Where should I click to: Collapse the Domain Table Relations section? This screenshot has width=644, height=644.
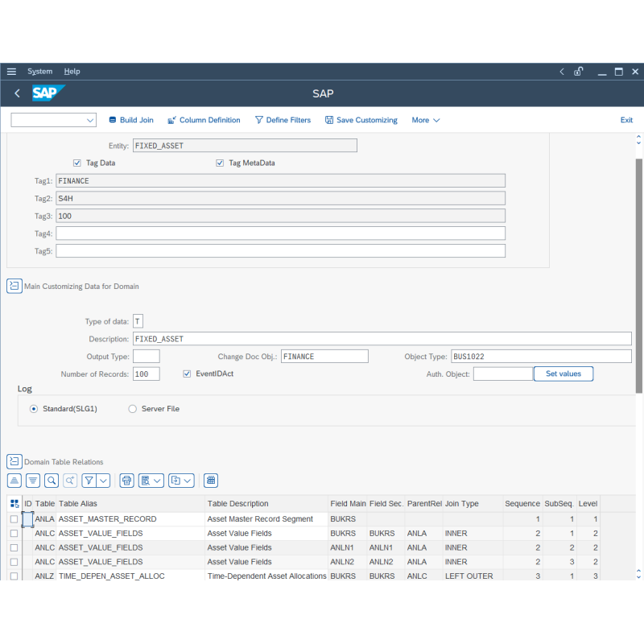14,461
